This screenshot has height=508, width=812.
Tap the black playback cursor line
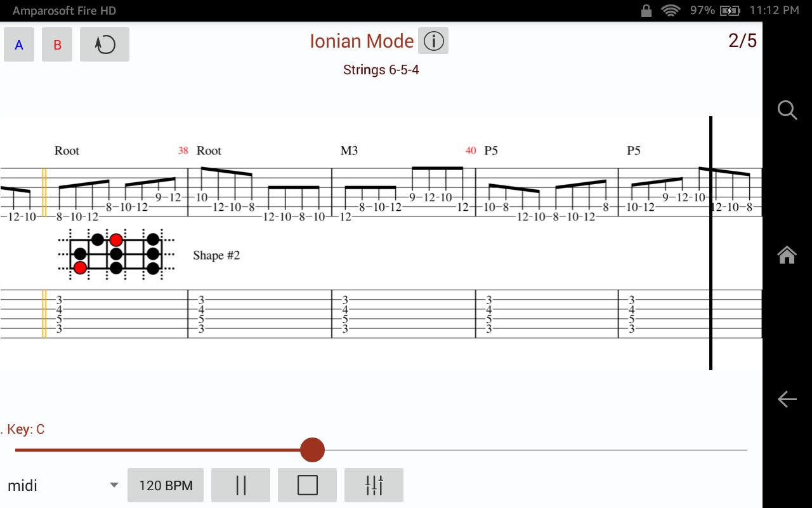(x=710, y=243)
